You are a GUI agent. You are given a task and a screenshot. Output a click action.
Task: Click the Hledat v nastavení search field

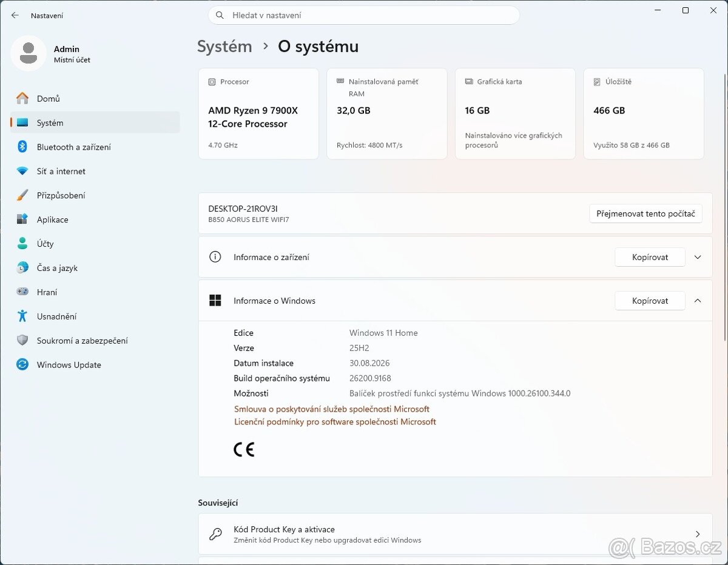point(364,15)
